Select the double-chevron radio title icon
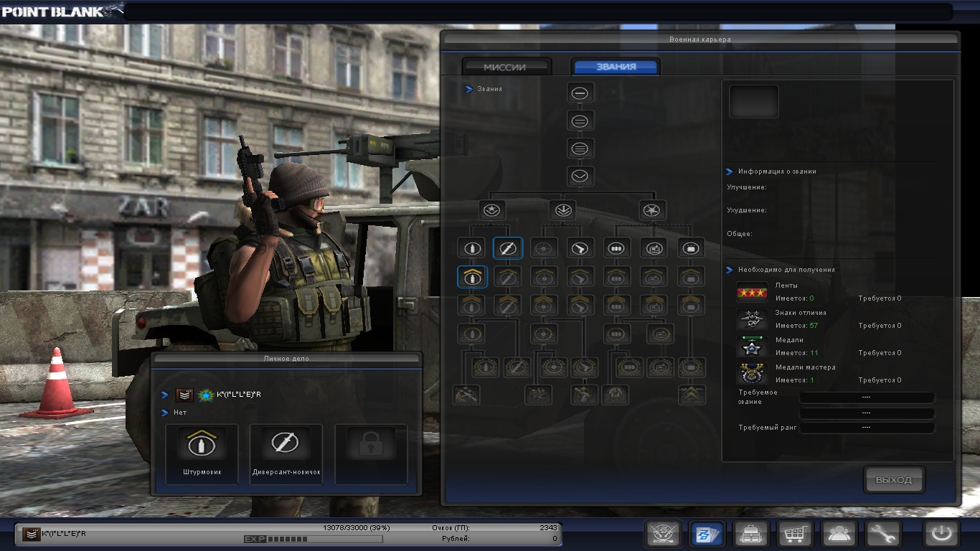 coord(654,305)
